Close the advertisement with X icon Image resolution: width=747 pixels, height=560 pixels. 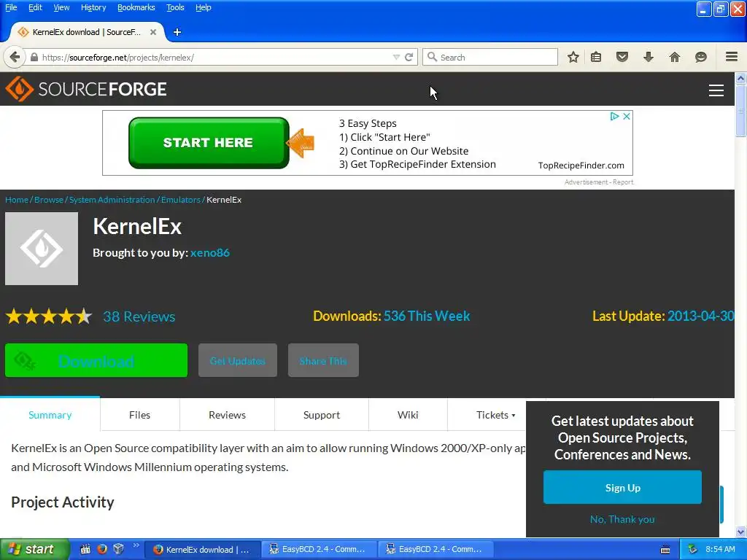coord(627,116)
